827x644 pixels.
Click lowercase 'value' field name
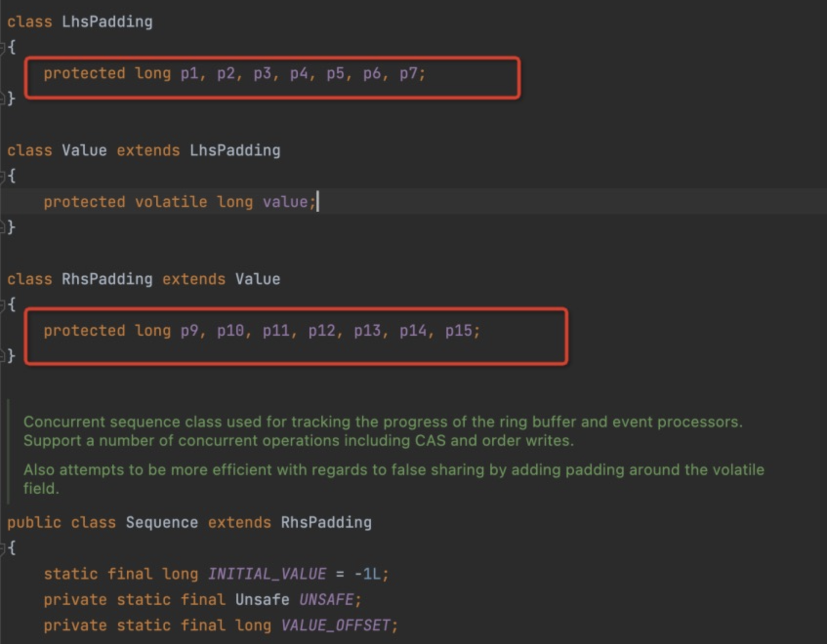click(x=285, y=202)
